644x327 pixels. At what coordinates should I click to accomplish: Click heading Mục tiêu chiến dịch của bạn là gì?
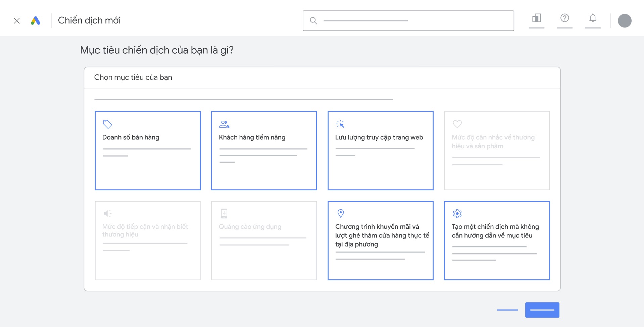pos(157,50)
